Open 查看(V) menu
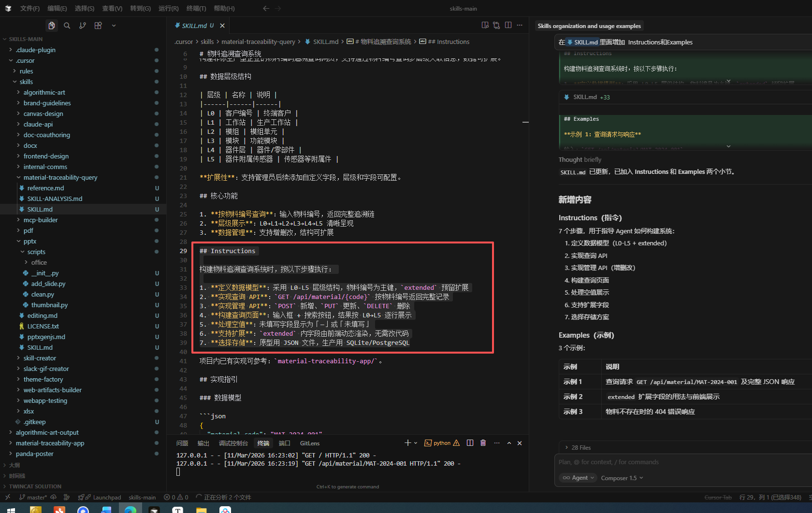The height and width of the screenshot is (513, 812). coord(112,8)
